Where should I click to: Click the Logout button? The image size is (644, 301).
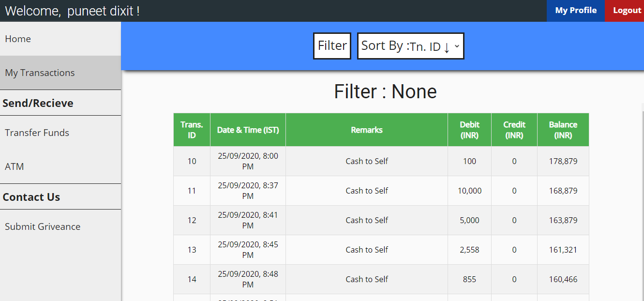627,10
